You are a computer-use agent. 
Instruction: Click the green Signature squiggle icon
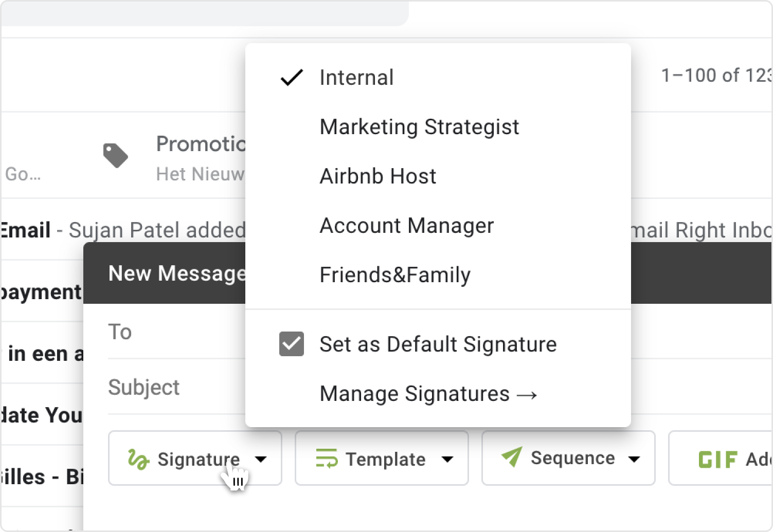click(138, 459)
